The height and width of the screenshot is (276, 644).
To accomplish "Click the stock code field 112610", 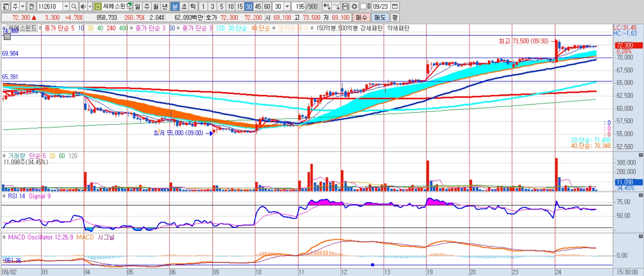I will (x=50, y=7).
